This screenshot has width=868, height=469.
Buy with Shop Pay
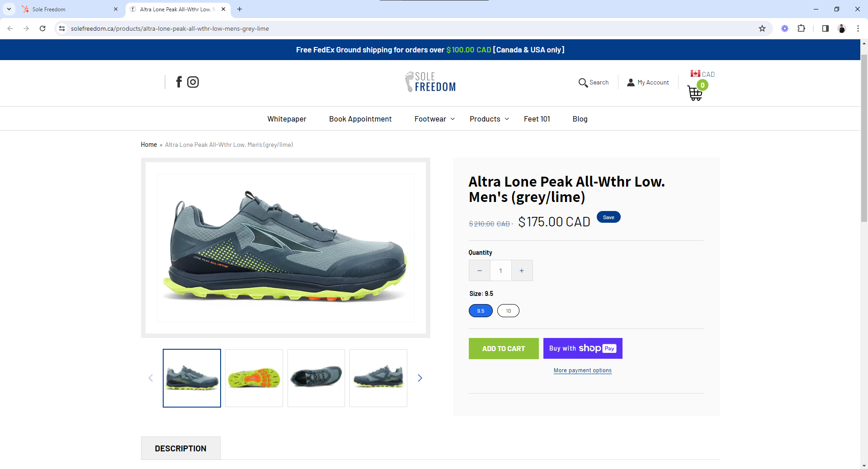[583, 348]
